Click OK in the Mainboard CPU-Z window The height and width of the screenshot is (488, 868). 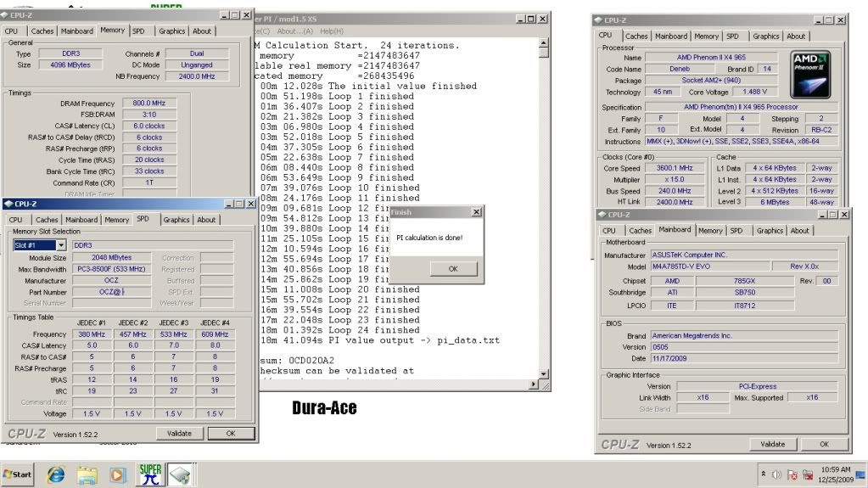(x=823, y=444)
